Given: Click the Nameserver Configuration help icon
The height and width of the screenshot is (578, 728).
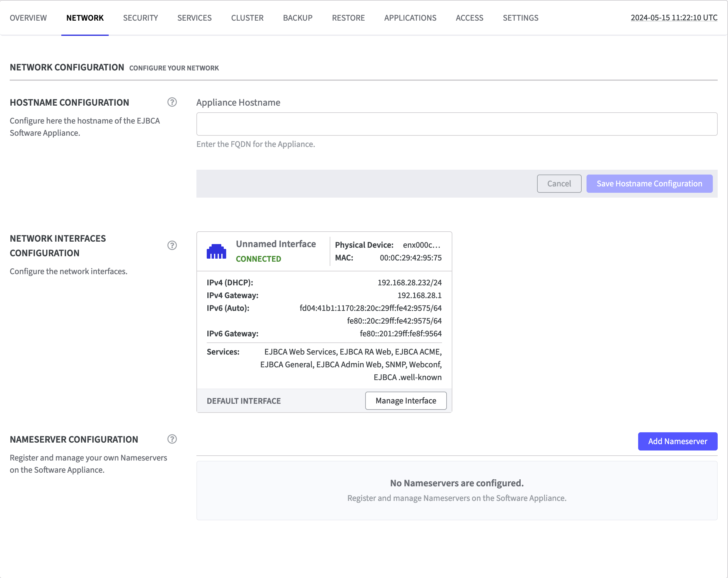Looking at the screenshot, I should point(172,439).
